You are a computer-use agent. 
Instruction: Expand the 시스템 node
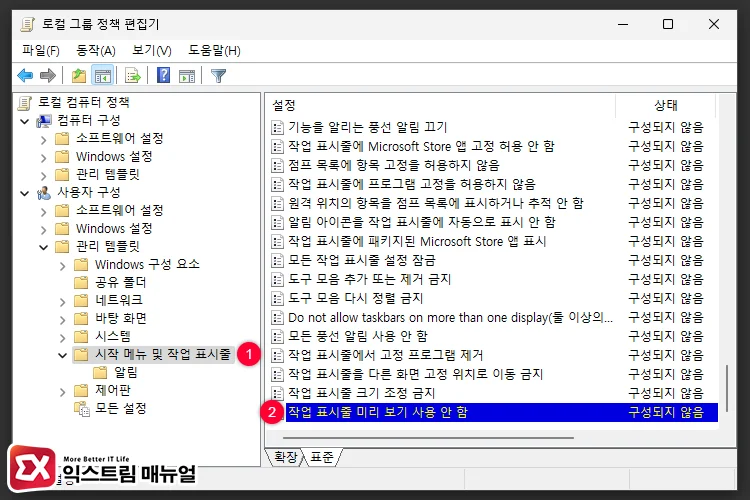point(62,338)
